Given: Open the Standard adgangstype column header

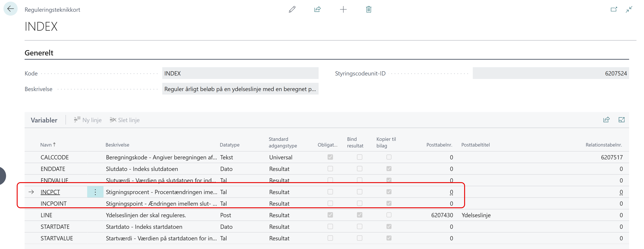Looking at the screenshot, I should tap(283, 142).
